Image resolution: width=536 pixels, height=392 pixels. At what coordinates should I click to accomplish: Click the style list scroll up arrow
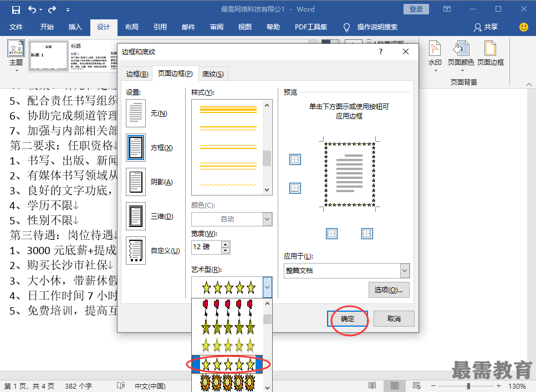[267, 106]
